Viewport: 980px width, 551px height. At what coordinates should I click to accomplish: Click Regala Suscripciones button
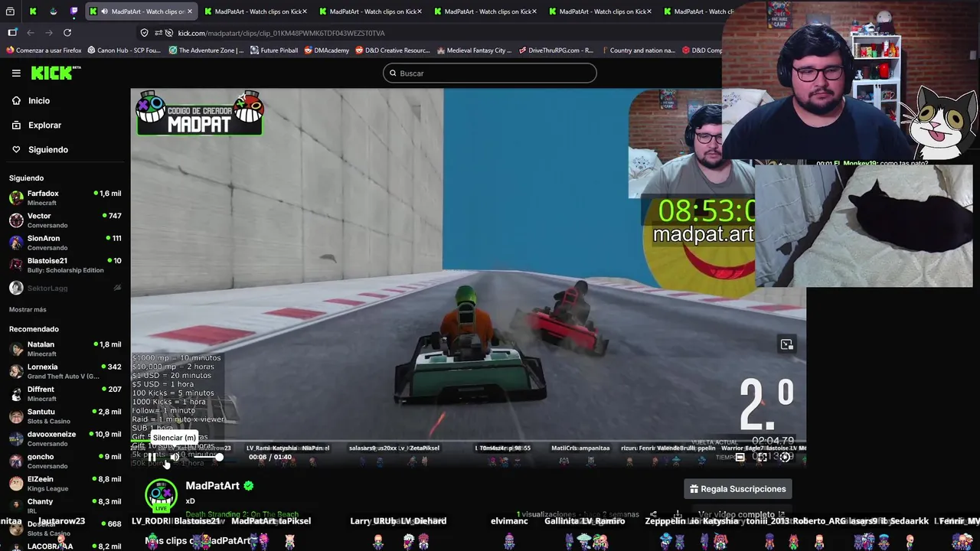coord(738,489)
